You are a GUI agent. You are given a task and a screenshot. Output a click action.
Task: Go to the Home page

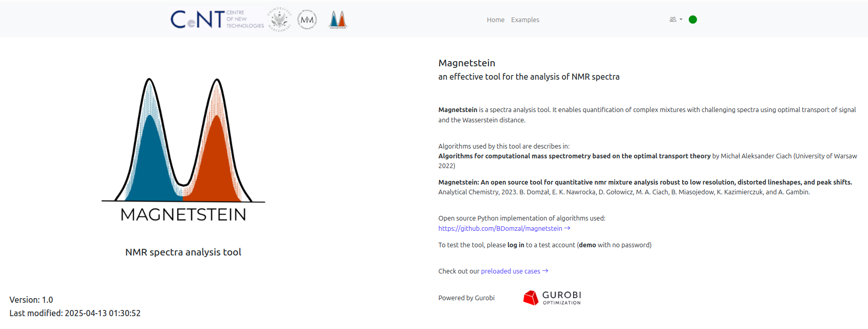tap(496, 20)
